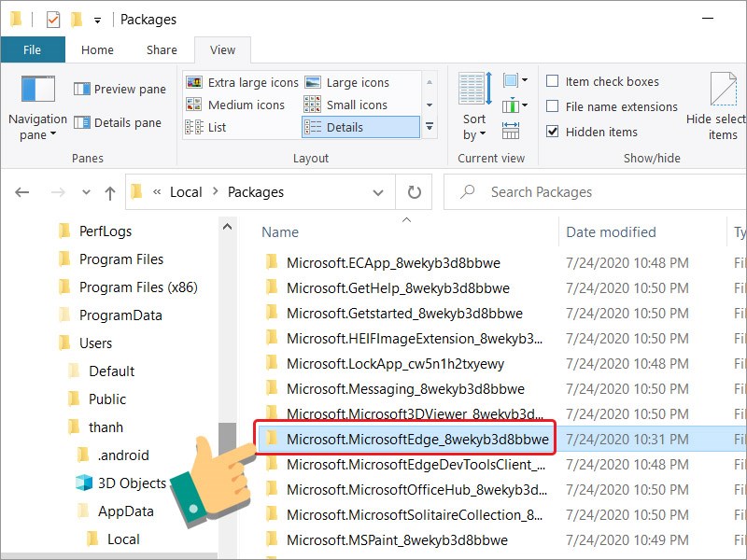
Task: Go up one folder level
Action: coord(110,192)
